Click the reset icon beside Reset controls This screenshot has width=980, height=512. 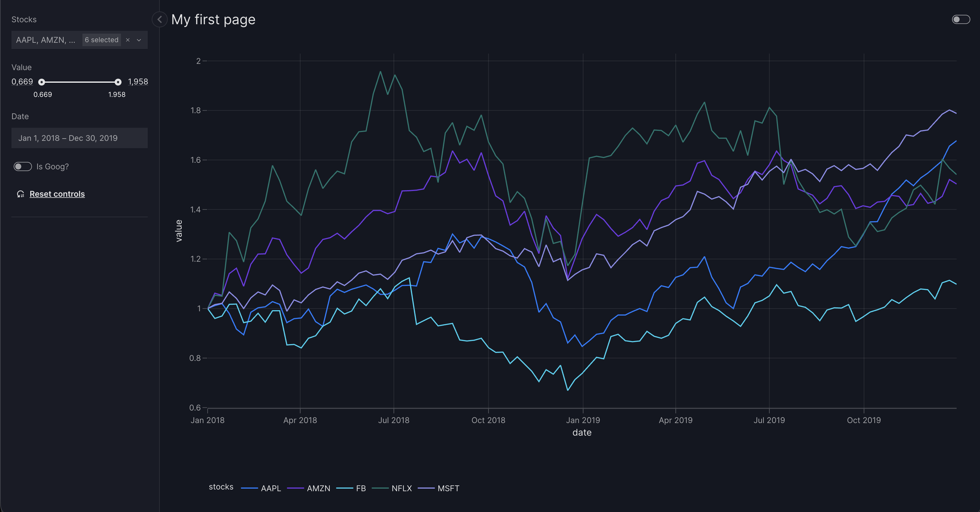click(21, 194)
